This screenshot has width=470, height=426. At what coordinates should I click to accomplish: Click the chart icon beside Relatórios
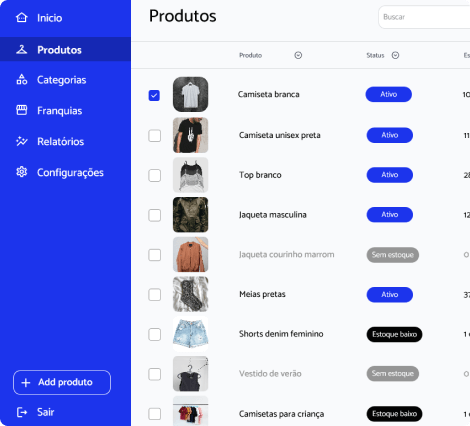coord(22,141)
